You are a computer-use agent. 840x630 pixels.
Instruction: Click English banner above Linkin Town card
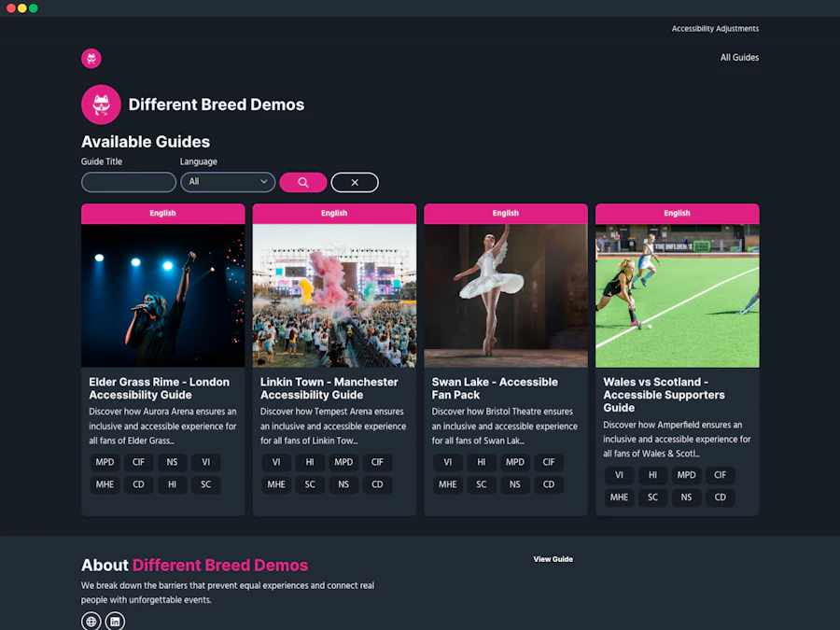click(x=334, y=213)
